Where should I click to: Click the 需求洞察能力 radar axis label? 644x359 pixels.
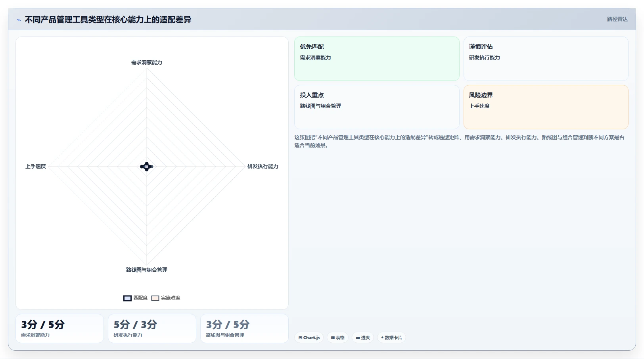(x=147, y=62)
